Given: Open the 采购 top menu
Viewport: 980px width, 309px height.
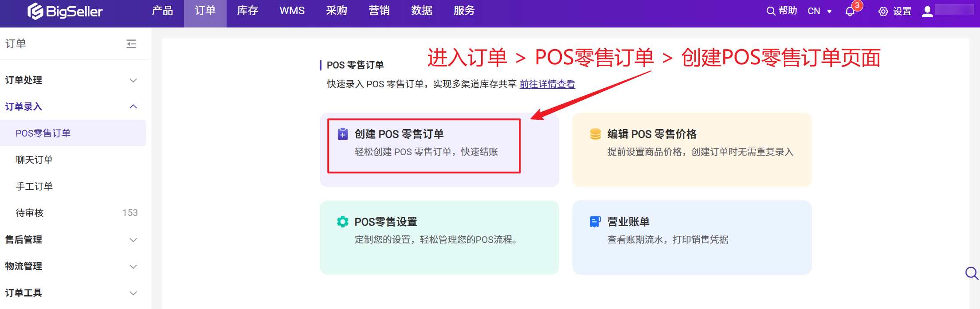Looking at the screenshot, I should pos(337,11).
